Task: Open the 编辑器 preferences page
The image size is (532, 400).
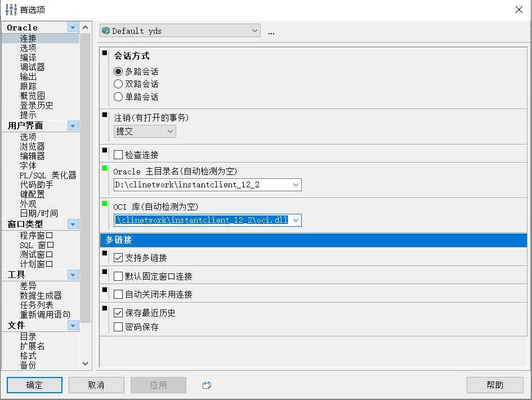Action: 32,156
